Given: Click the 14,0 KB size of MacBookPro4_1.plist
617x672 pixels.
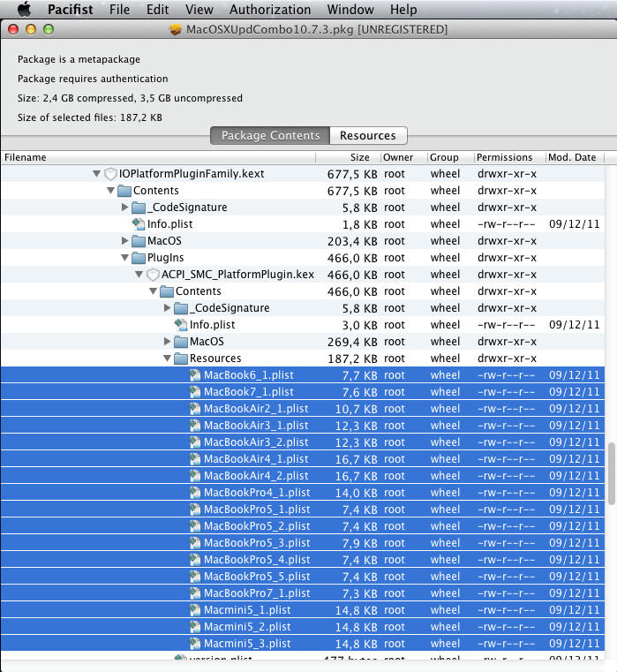Looking at the screenshot, I should coord(356,493).
